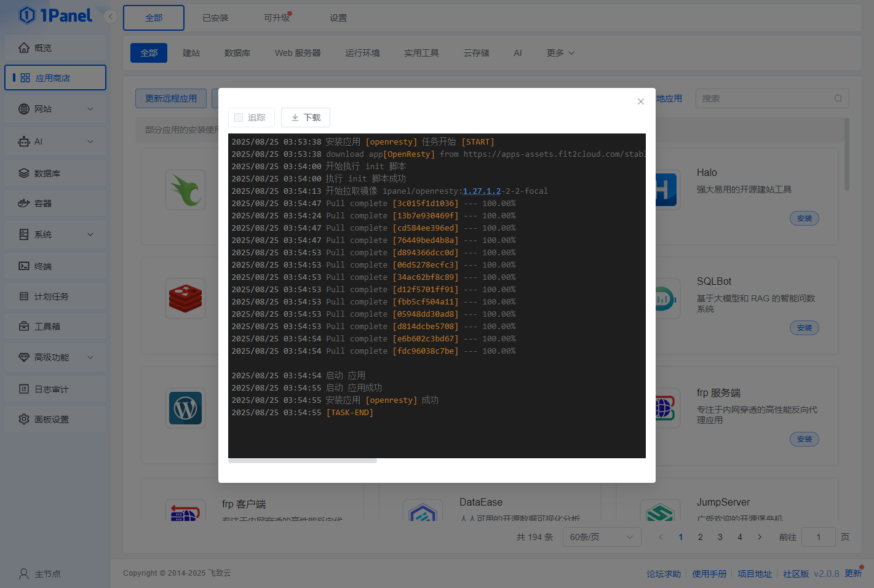Click the app list vertical scrollbar

pyautogui.click(x=847, y=154)
